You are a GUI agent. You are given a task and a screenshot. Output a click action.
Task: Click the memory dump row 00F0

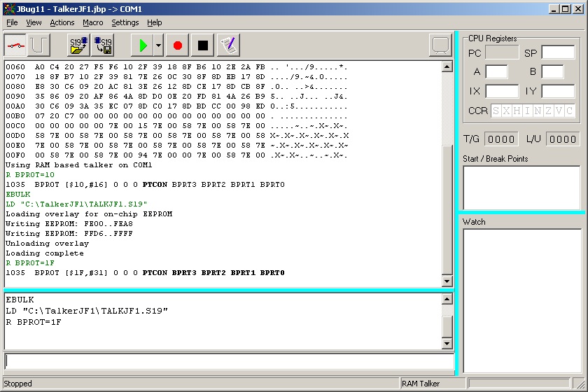(176, 155)
